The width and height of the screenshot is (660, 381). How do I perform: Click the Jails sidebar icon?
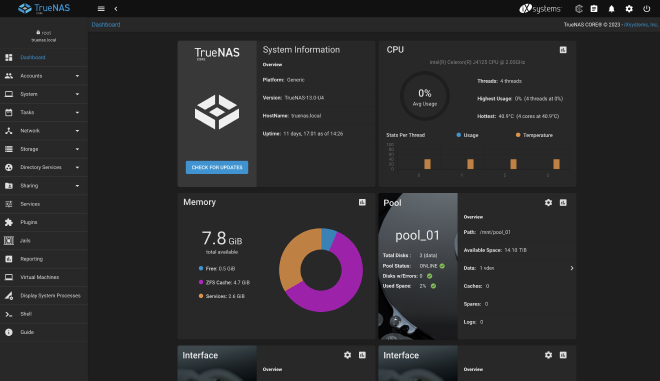(x=9, y=240)
